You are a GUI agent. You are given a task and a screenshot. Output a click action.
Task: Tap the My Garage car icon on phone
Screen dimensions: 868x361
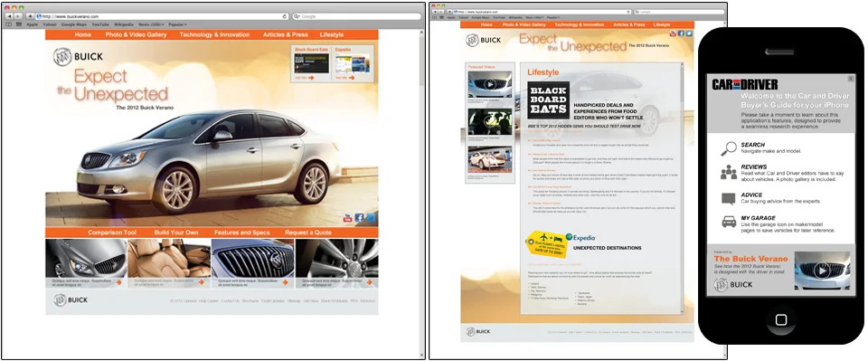click(729, 222)
